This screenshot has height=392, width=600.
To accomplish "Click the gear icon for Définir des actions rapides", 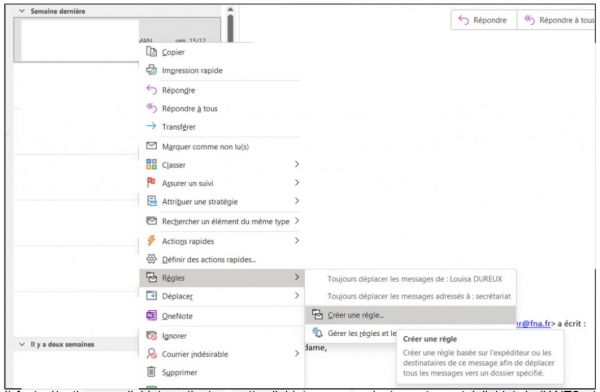I will [152, 259].
